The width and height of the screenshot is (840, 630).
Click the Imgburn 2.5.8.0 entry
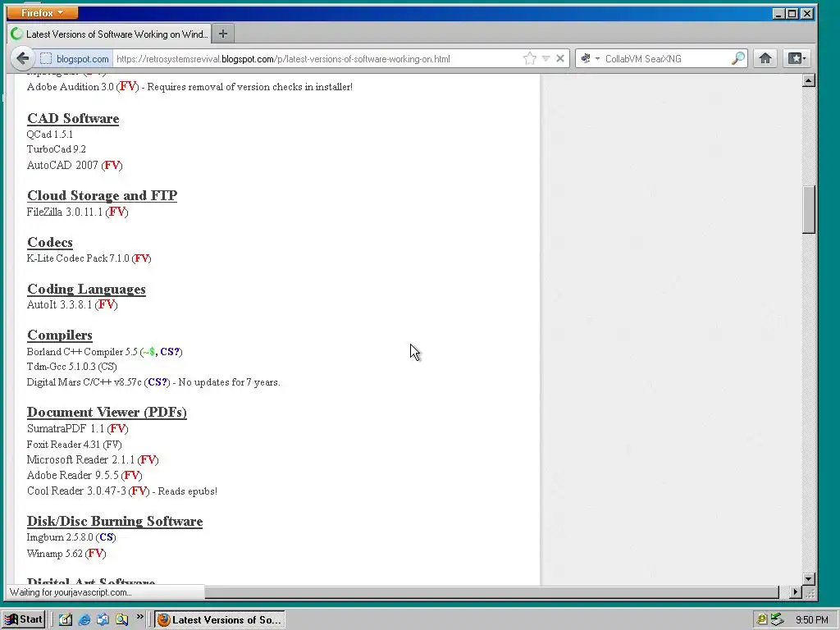71,536
